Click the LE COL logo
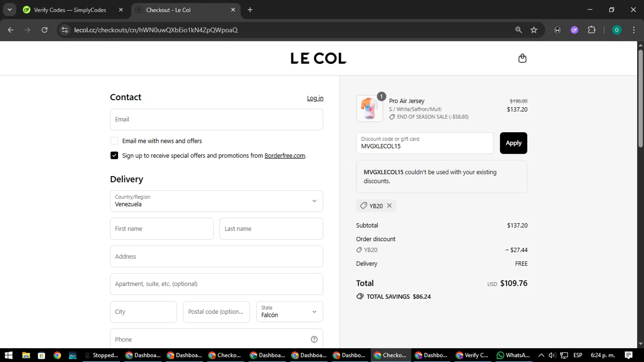The image size is (644, 362). click(318, 58)
